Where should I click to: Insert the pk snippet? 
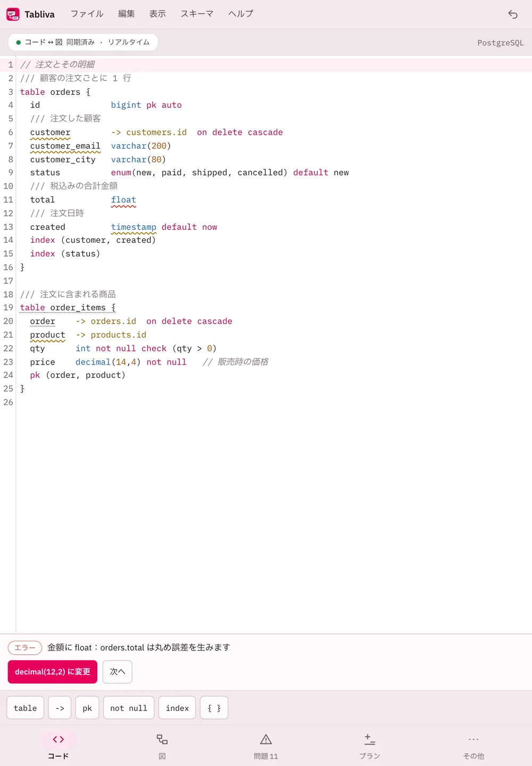pos(87,708)
